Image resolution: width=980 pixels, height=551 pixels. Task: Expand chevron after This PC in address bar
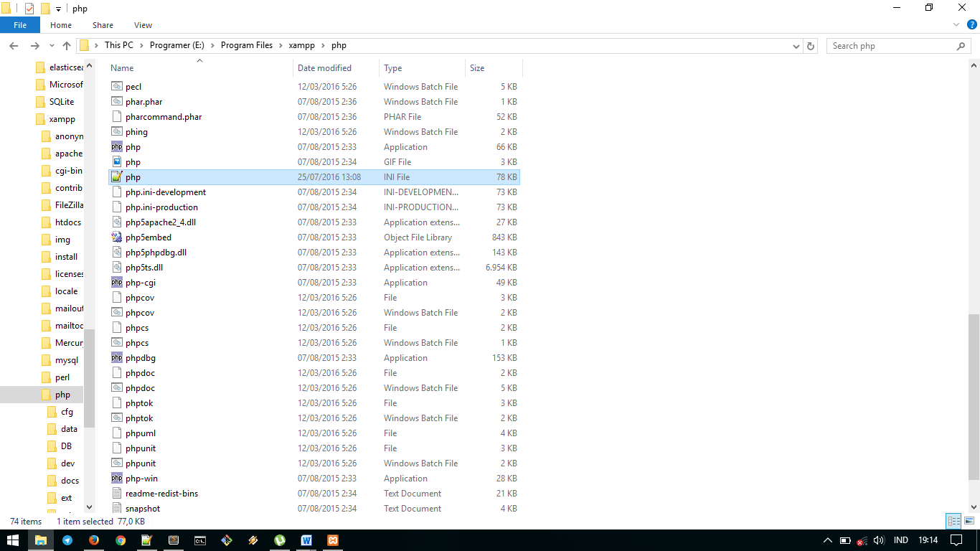141,45
